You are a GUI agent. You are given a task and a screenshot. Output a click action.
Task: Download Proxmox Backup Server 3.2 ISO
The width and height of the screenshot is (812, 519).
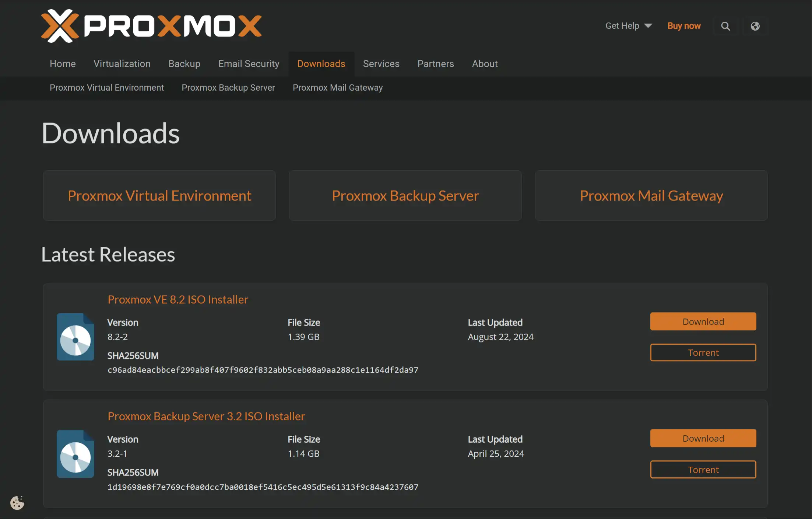[703, 438]
